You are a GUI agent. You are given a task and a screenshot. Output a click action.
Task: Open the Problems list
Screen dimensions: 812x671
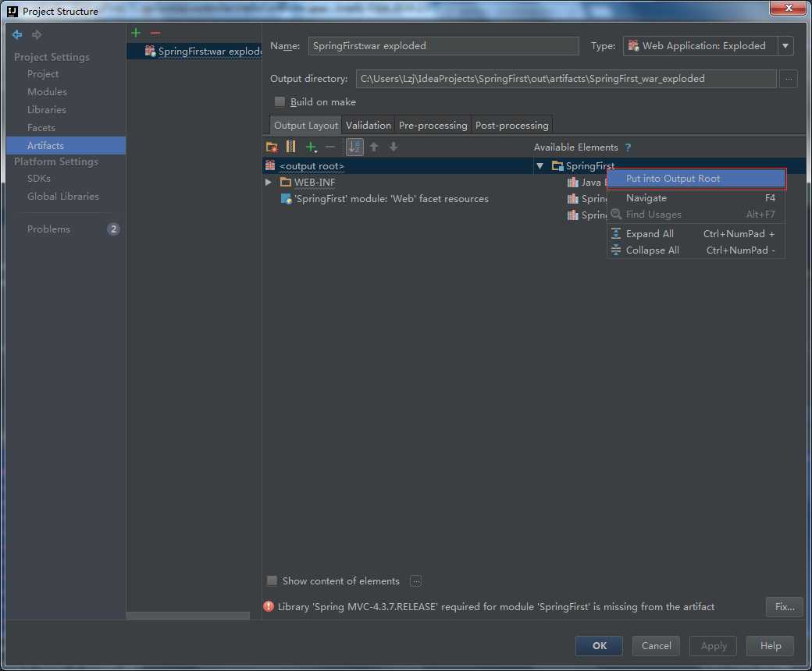click(48, 229)
